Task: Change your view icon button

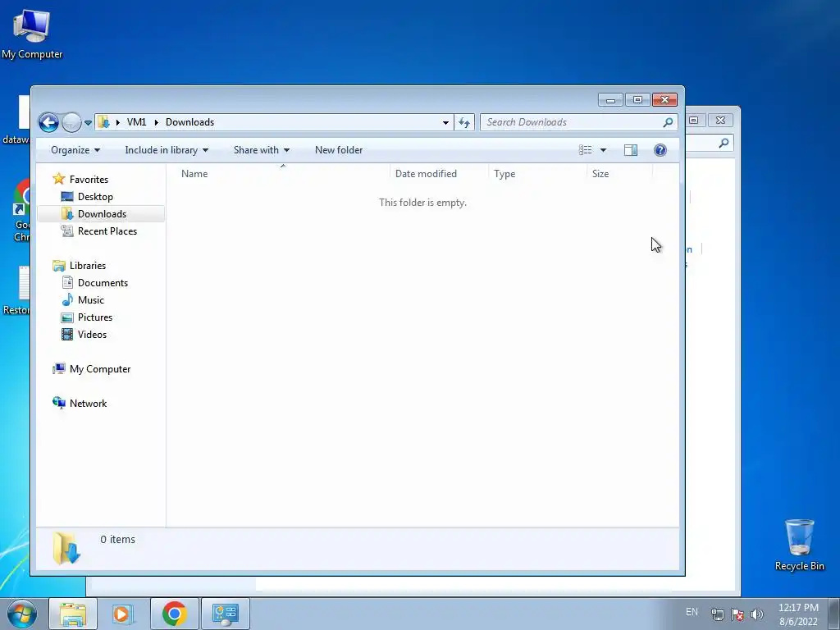Action: 586,150
